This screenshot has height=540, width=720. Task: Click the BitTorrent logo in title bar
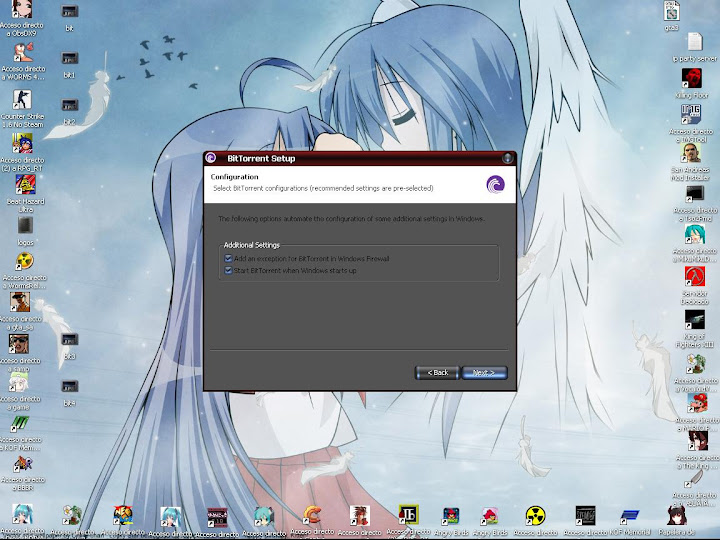tap(211, 158)
